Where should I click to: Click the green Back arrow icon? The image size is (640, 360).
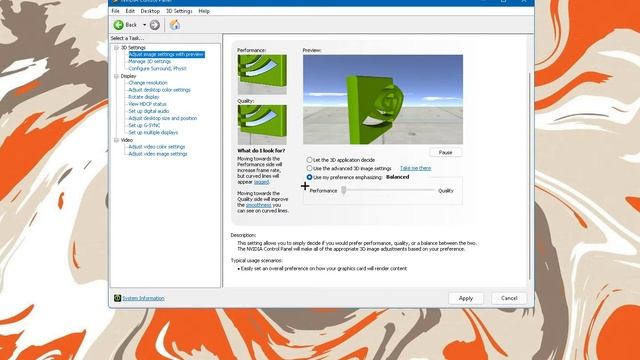118,25
